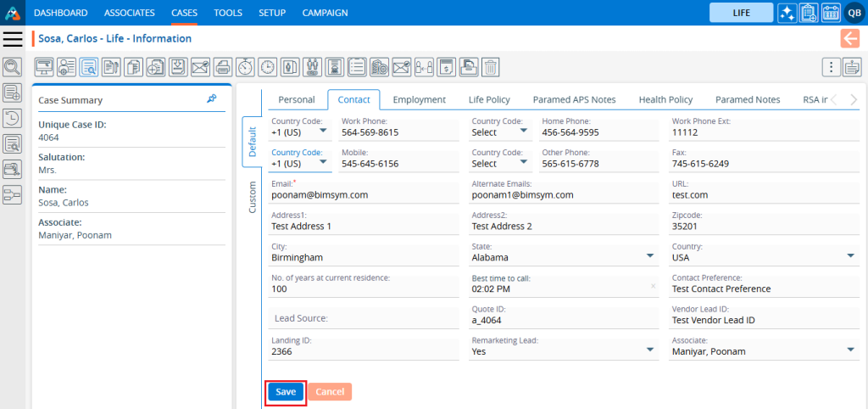Click the magnifier search icon in left sidebar
The height and width of the screenshot is (409, 868).
pos(13,67)
